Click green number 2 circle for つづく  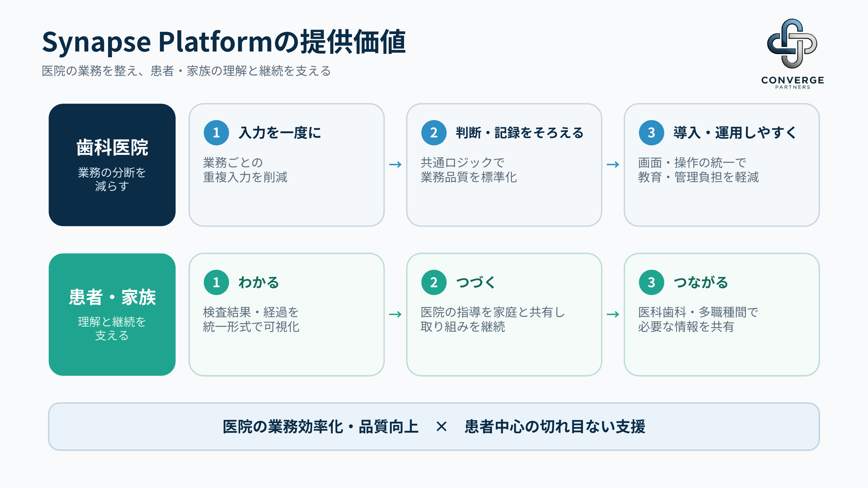(x=434, y=282)
